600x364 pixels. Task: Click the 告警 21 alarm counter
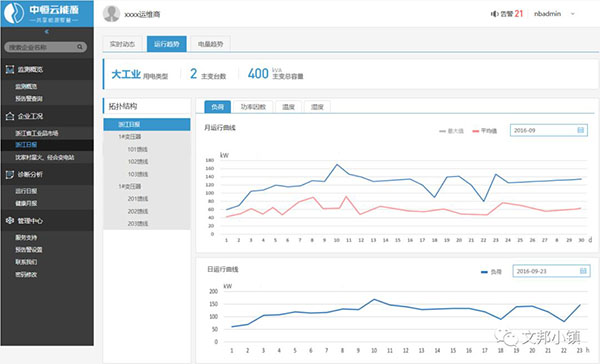click(507, 14)
